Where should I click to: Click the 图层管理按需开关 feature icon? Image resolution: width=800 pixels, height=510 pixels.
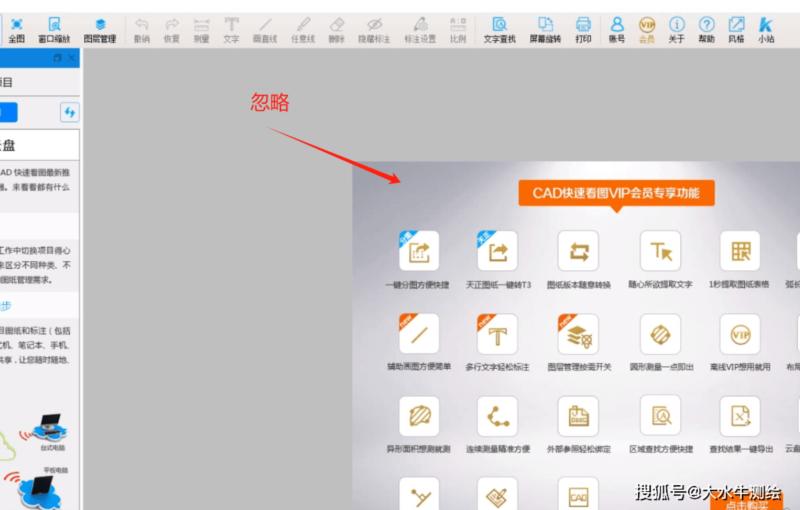click(x=578, y=334)
